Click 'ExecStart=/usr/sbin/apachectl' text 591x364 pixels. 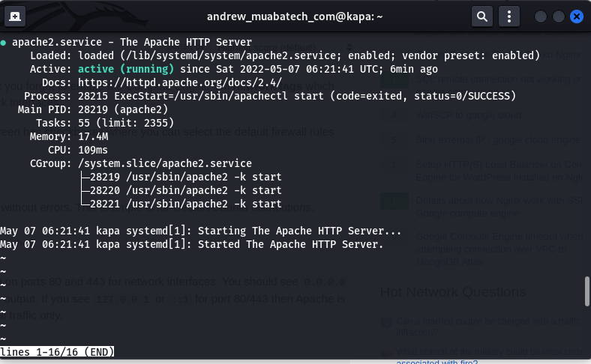[x=201, y=97]
